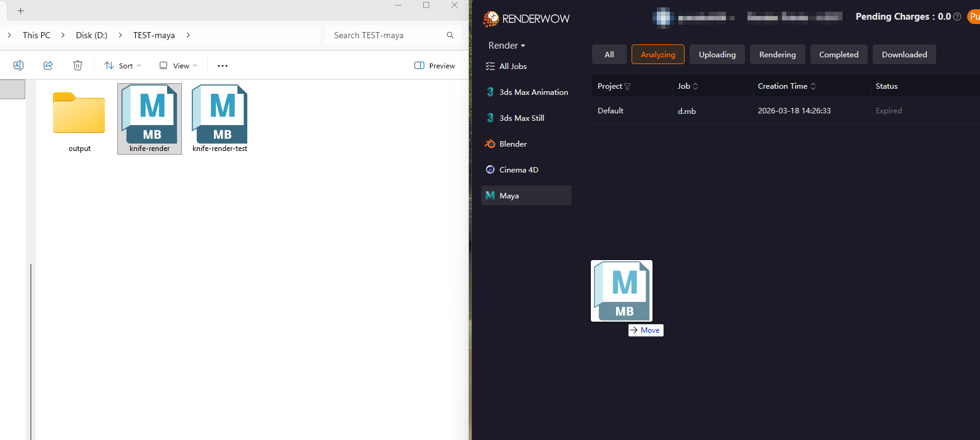Sort by Creation Time column arrows
This screenshot has width=980, height=440.
tap(813, 86)
